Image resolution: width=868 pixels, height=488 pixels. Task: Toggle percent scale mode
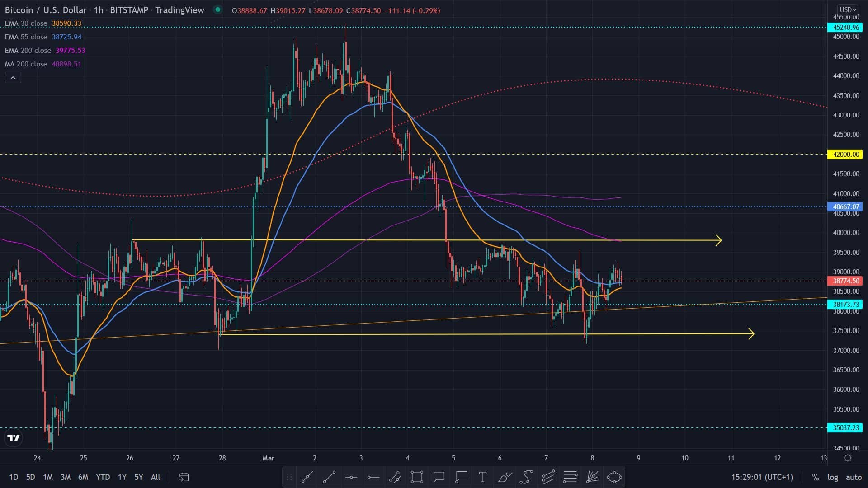click(x=815, y=477)
